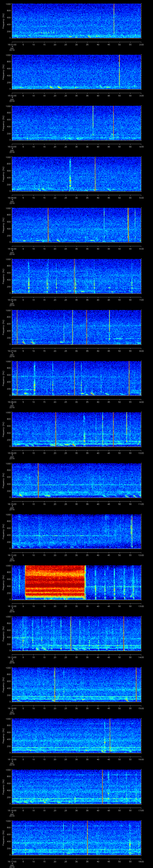This screenshot has height=868, width=153.
Task: Click the 16:16:00 start time label
Action: (x=12, y=810)
